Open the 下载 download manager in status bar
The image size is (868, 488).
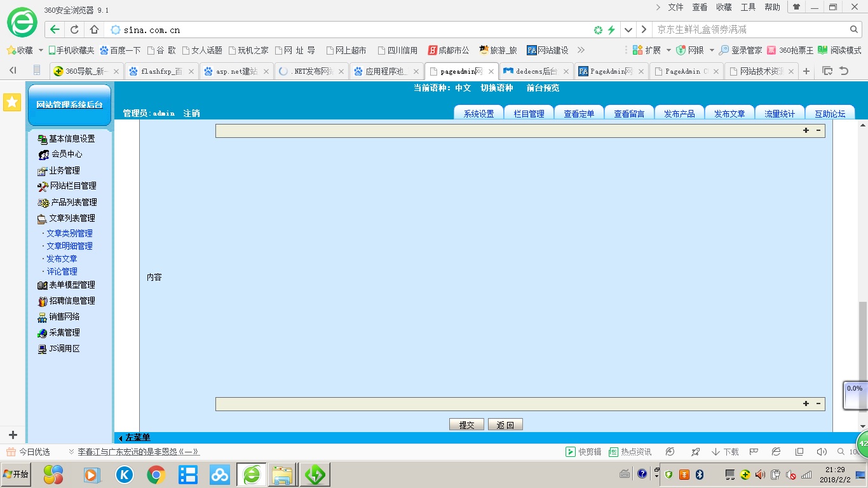(x=725, y=452)
